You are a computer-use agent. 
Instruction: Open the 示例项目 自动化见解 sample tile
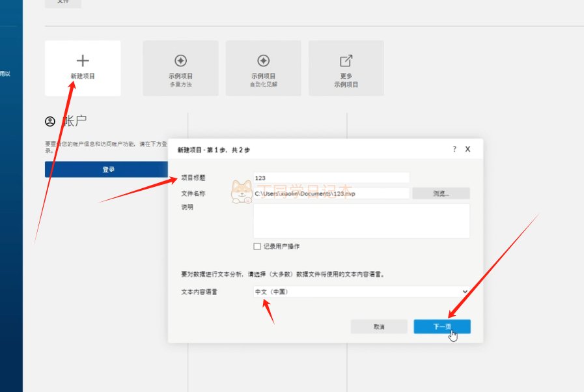click(263, 68)
